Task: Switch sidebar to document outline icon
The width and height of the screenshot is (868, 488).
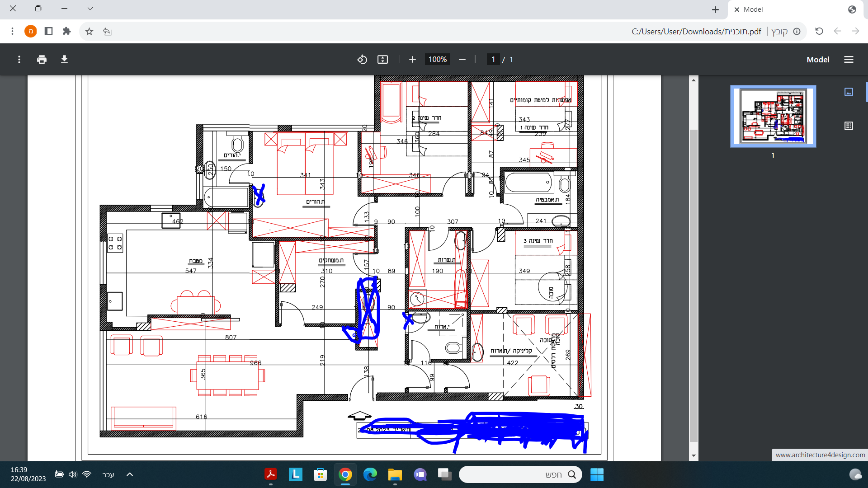Action: point(849,126)
